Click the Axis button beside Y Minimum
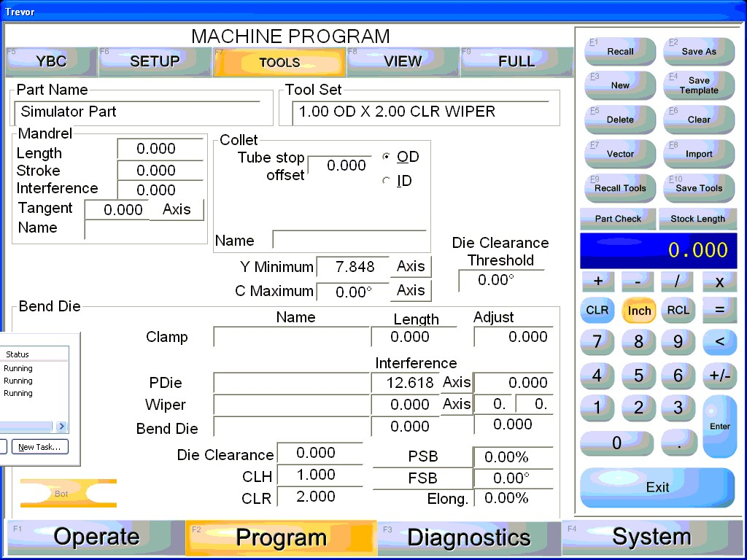The height and width of the screenshot is (560, 747). point(411,266)
